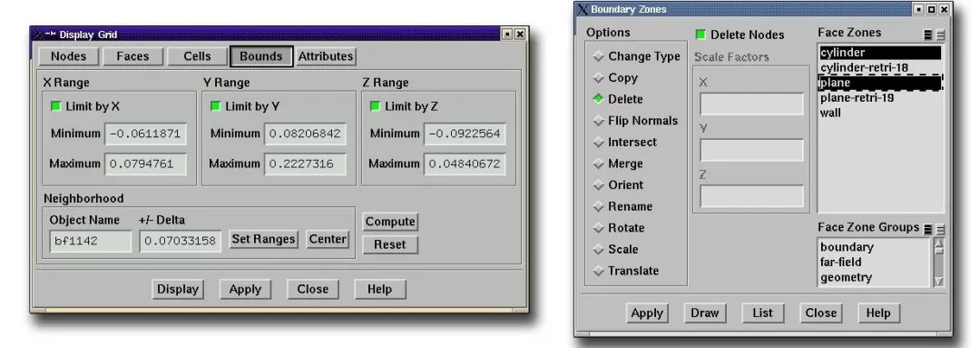Select the Flip Normals option
This screenshot has height=348, width=980.
click(635, 120)
